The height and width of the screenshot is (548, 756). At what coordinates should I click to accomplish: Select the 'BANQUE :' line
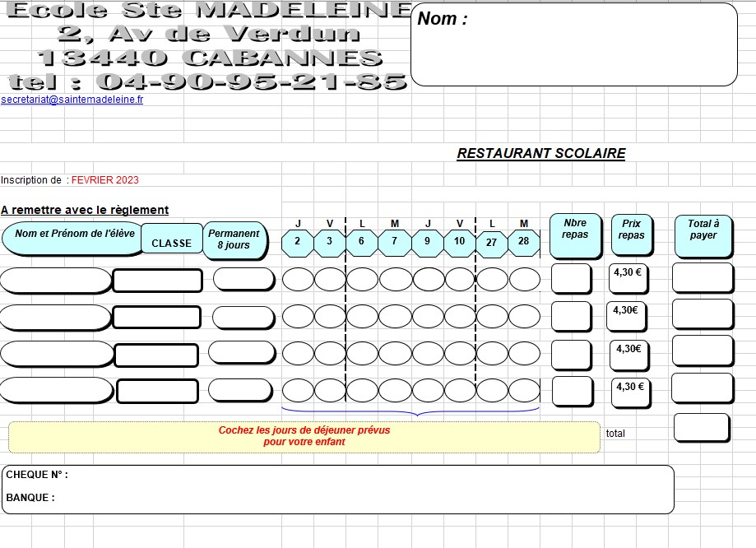[30, 498]
